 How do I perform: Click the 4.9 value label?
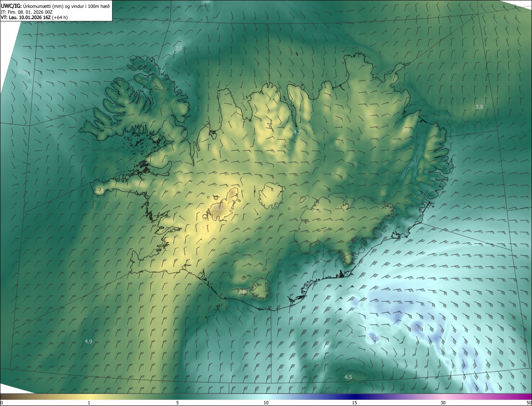click(x=88, y=341)
